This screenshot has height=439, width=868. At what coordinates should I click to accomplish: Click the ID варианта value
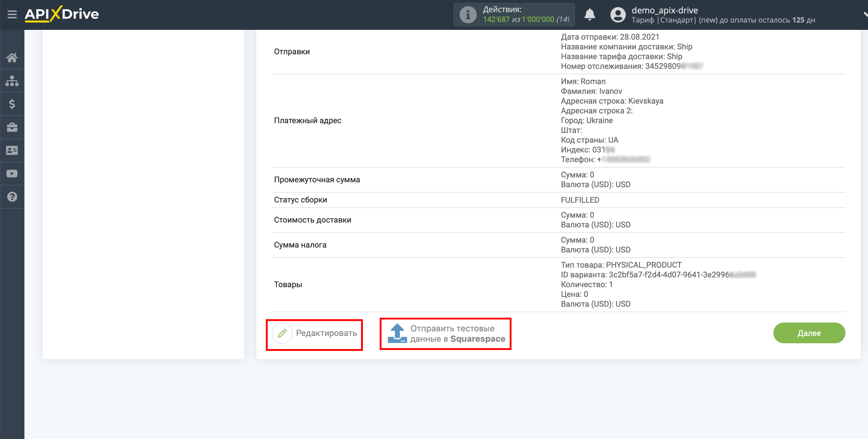pyautogui.click(x=682, y=275)
